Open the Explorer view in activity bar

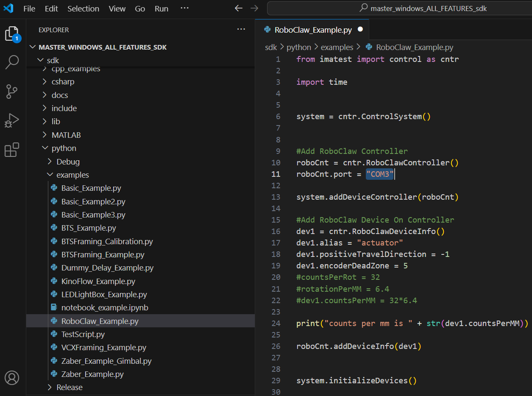pos(12,35)
